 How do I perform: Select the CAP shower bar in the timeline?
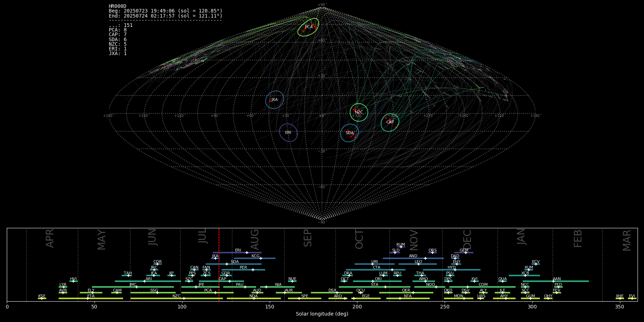tap(221, 281)
